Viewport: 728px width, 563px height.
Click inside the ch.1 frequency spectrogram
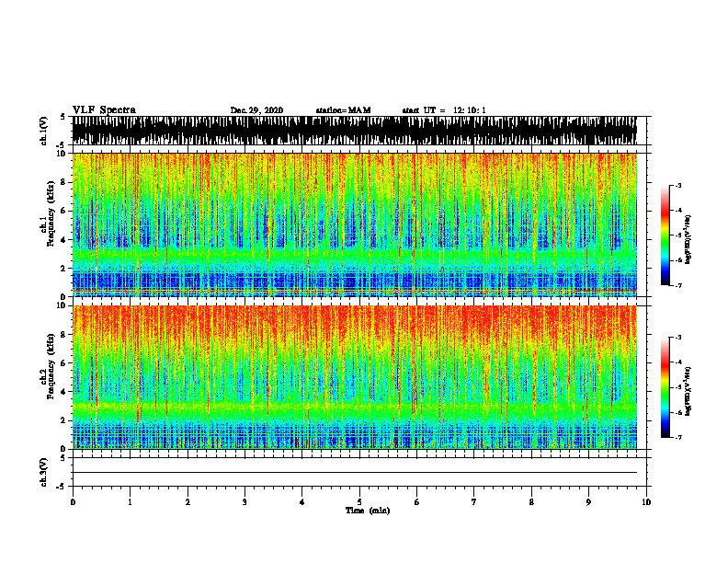click(355, 224)
